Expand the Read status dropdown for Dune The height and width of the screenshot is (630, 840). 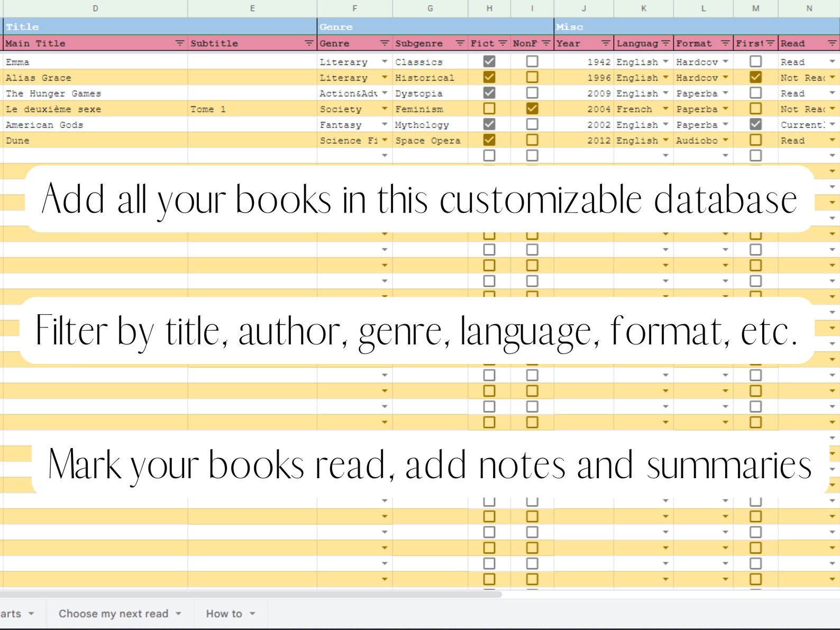pyautogui.click(x=832, y=140)
